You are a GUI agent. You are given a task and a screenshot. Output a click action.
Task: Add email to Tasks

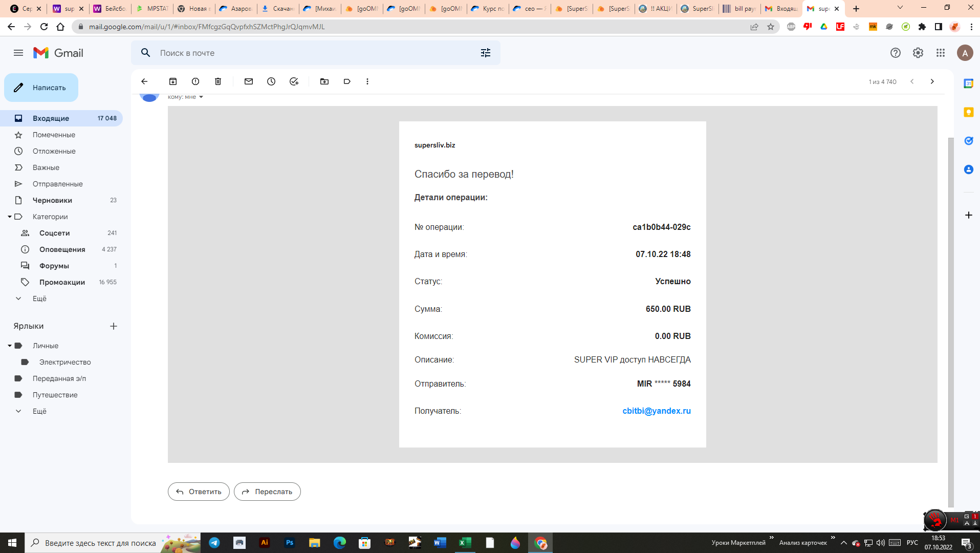294,81
